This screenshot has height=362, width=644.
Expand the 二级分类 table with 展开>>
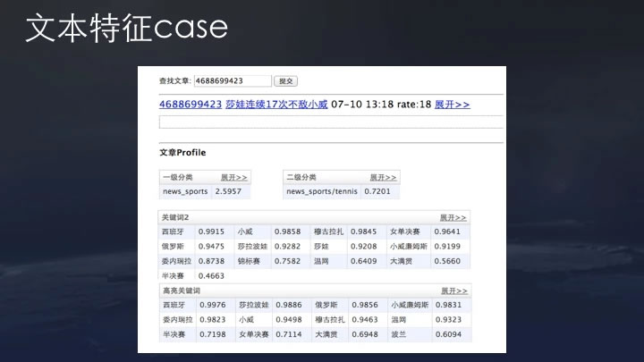[383, 177]
